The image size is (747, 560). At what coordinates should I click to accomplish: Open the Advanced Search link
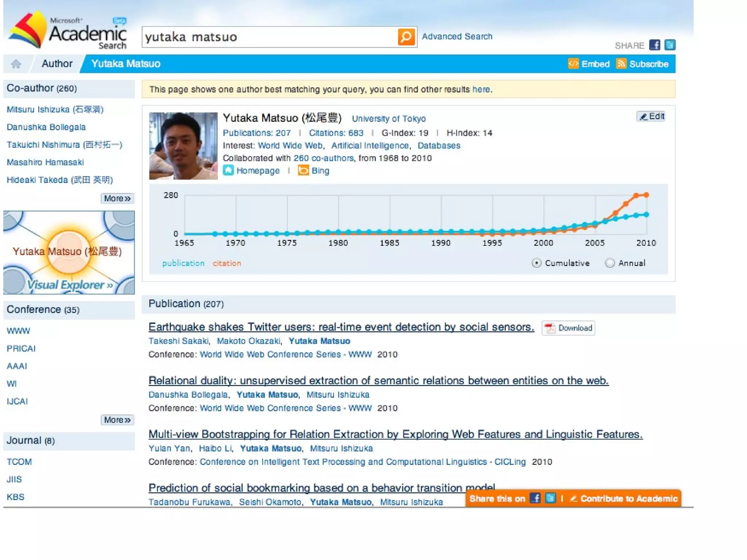pyautogui.click(x=457, y=36)
